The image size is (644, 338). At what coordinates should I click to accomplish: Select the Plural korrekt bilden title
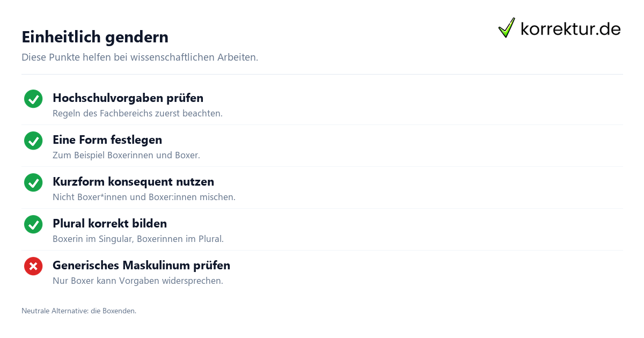(109, 224)
